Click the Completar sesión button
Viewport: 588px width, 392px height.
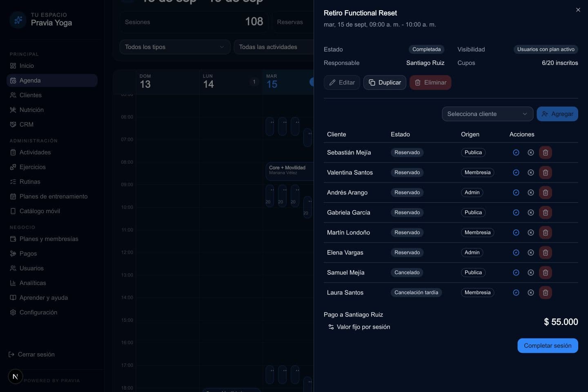point(548,345)
